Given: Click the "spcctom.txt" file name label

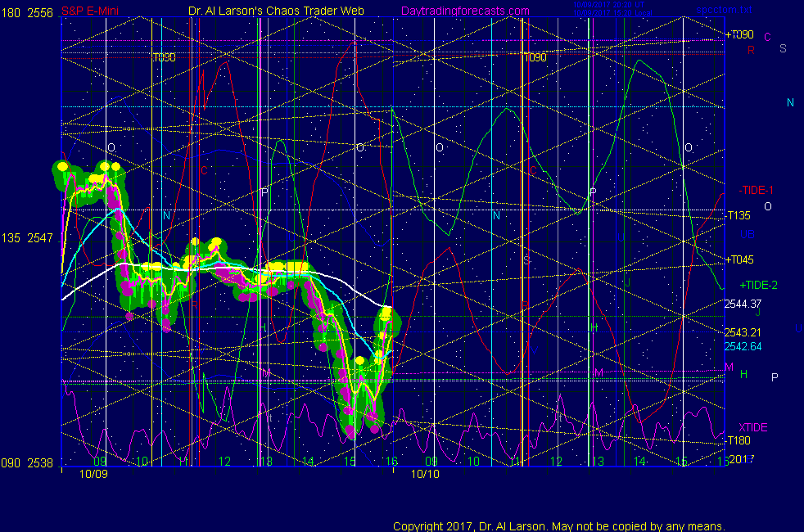Looking at the screenshot, I should coord(724,9).
